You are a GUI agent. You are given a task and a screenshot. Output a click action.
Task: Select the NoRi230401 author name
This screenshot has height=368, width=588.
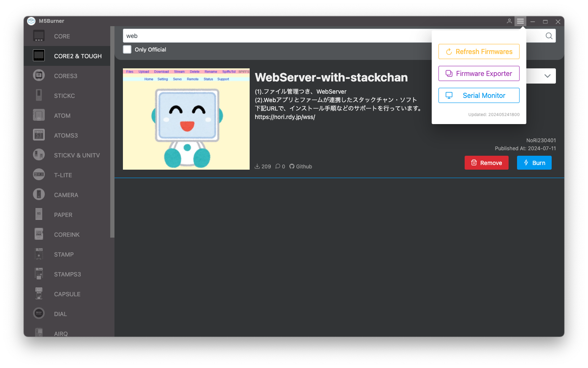point(541,140)
